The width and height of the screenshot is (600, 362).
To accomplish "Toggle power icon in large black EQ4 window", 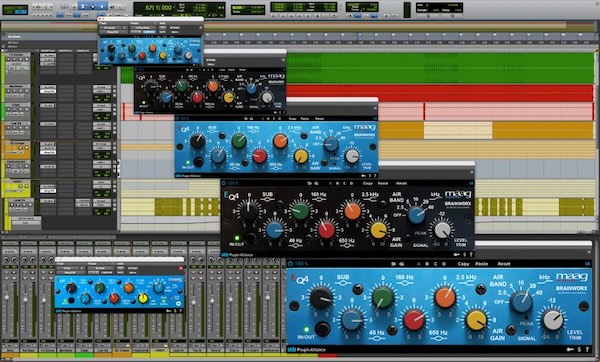I will point(224,183).
